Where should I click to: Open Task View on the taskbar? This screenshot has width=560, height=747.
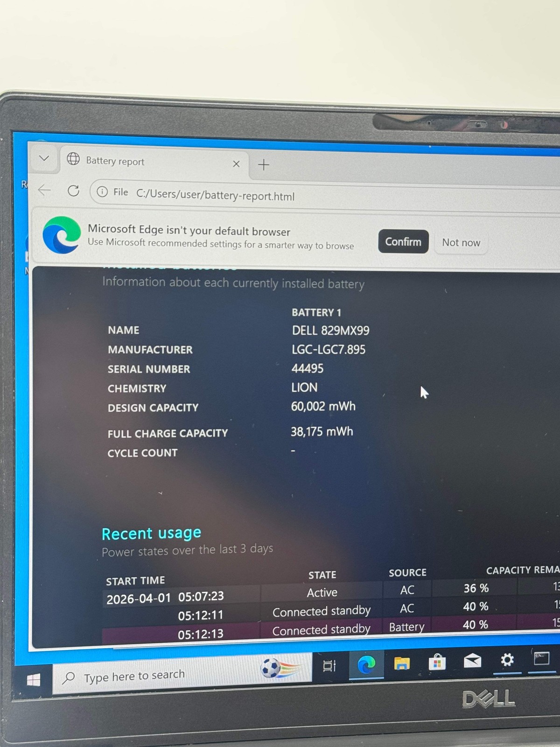pyautogui.click(x=330, y=666)
